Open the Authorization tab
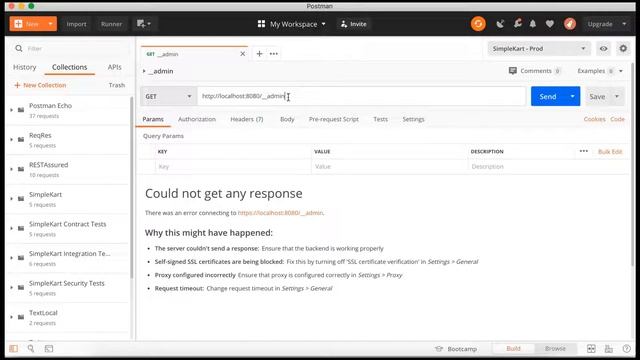This screenshot has width=640, height=360. click(197, 119)
